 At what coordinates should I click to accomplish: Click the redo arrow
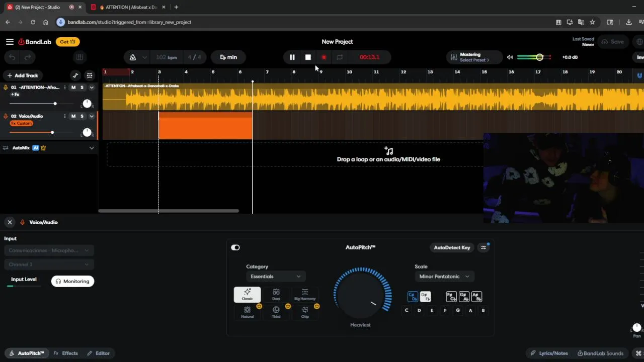(x=28, y=57)
